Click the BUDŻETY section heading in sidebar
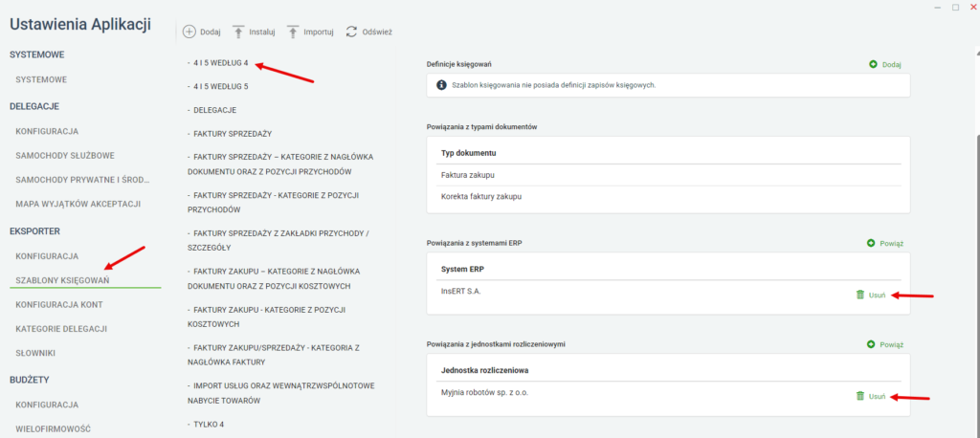 30,380
